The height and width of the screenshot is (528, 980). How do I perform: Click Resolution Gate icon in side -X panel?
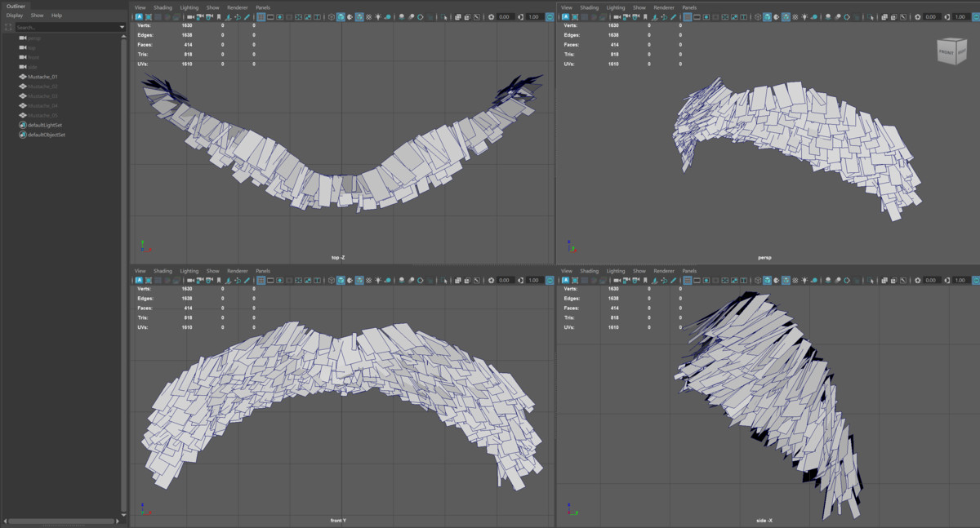[x=706, y=280]
